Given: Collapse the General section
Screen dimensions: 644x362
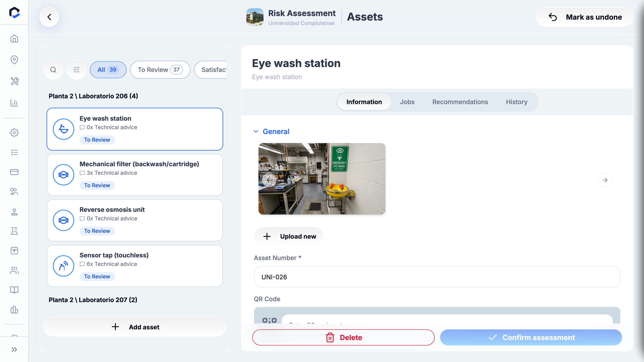Looking at the screenshot, I should tap(271, 131).
